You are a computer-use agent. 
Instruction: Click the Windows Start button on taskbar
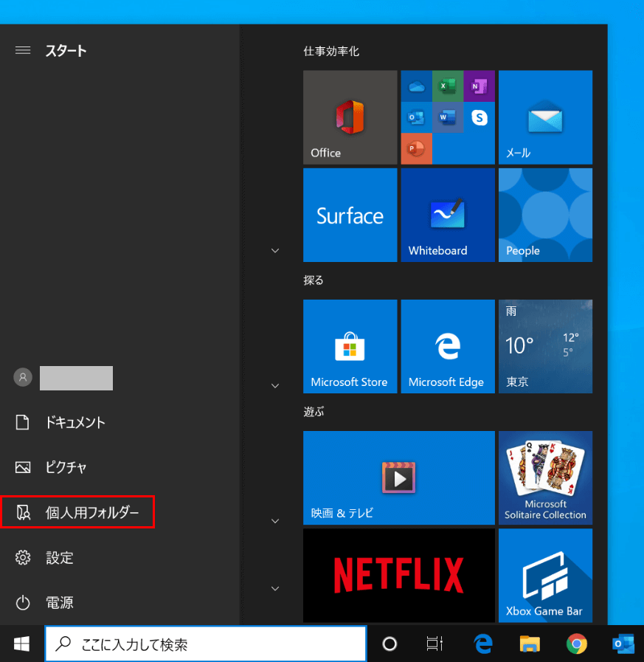[22, 644]
